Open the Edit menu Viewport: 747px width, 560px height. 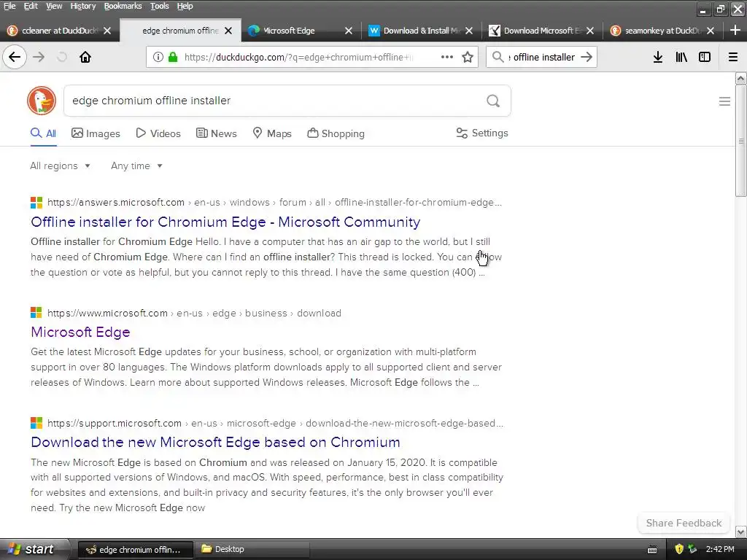31,6
